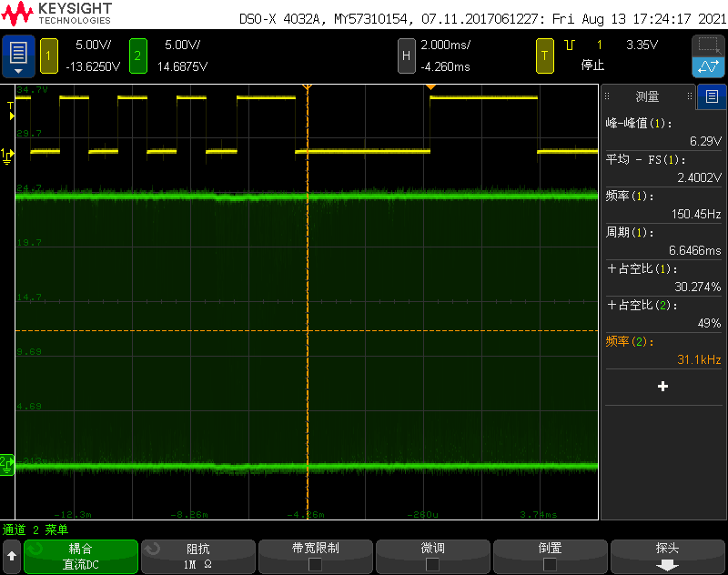Screen dimensions: 728x575
Task: Click the zoom box selection icon
Action: pyautogui.click(x=708, y=45)
